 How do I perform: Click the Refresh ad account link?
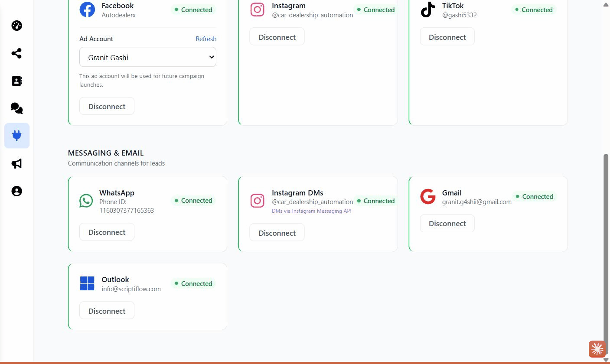[206, 39]
